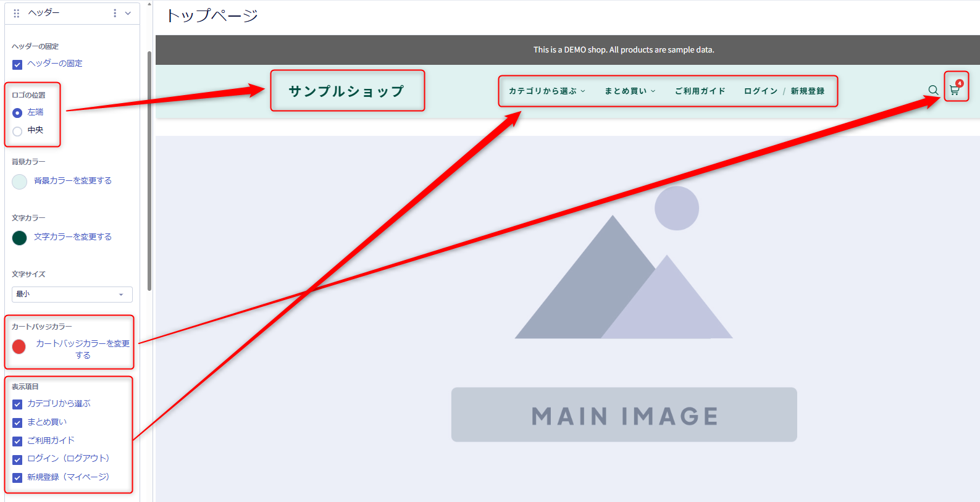Viewport: 980px width, 502px height.
Task: Click the MAIN IMAGE placeholder
Action: [x=624, y=415]
